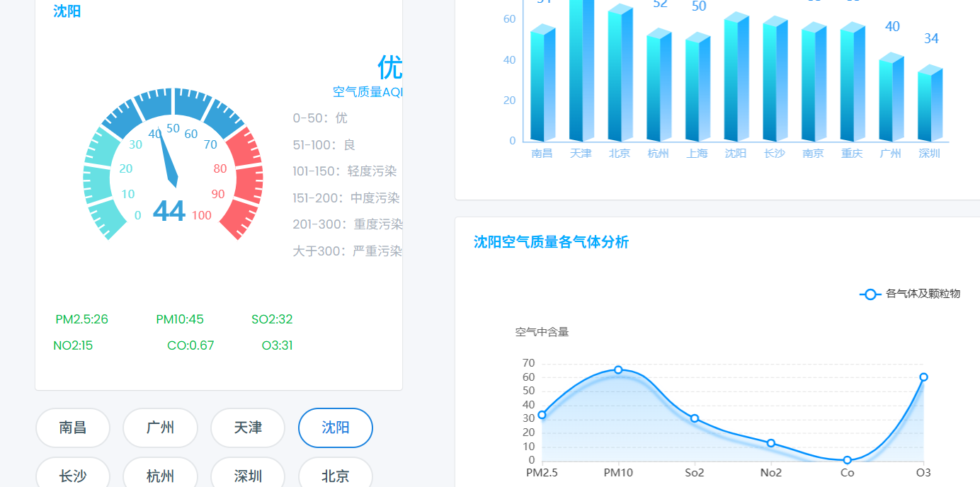Click the lowest Co point on the line chart
This screenshot has height=487, width=980.
[x=847, y=459]
